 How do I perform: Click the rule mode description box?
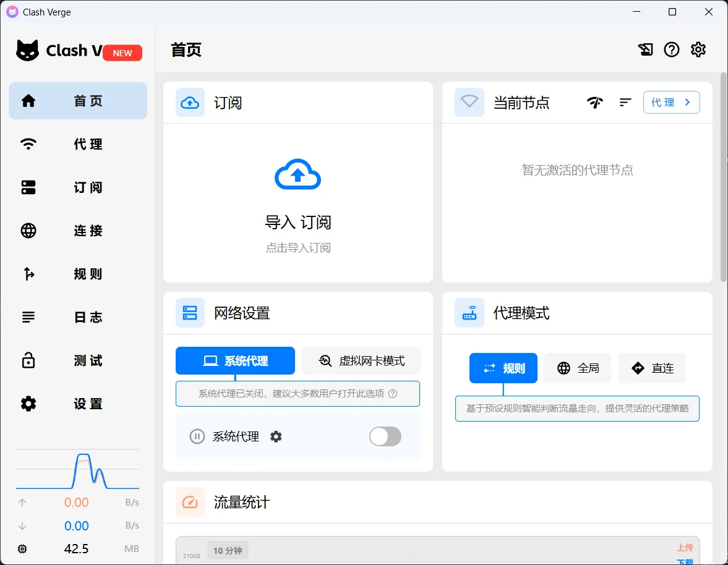point(577,408)
